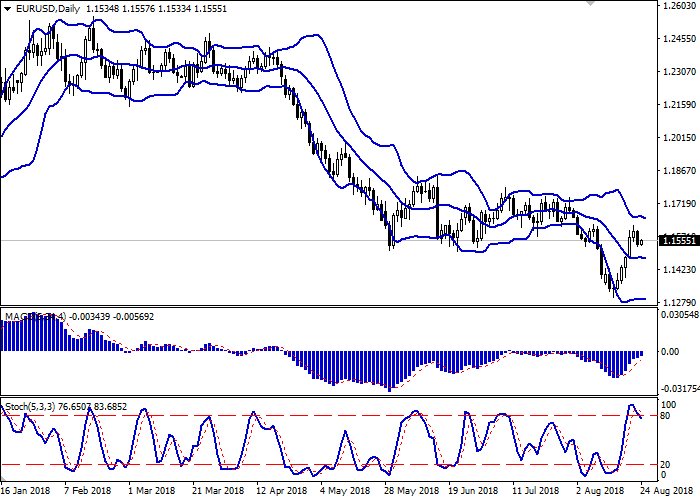Screen dimensions: 700x500
Task: Click the 1.26030 price scale label
Action: 679,6
